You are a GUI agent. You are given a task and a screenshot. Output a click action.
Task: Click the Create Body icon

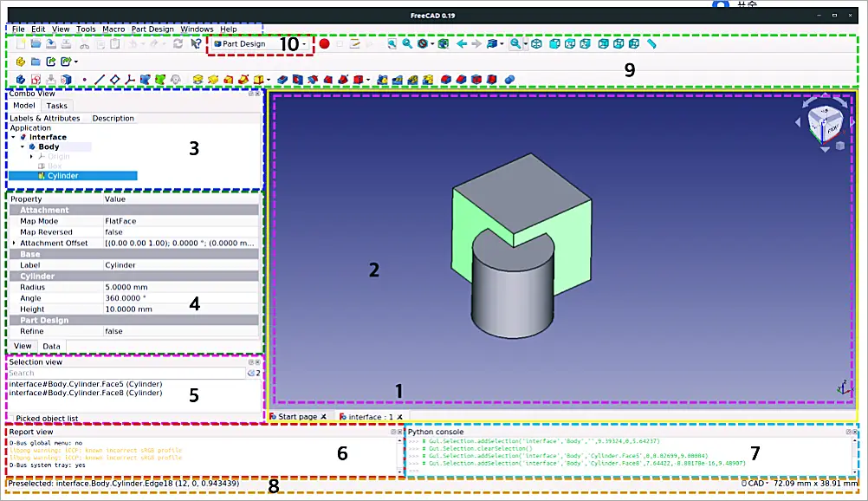[x=21, y=80]
